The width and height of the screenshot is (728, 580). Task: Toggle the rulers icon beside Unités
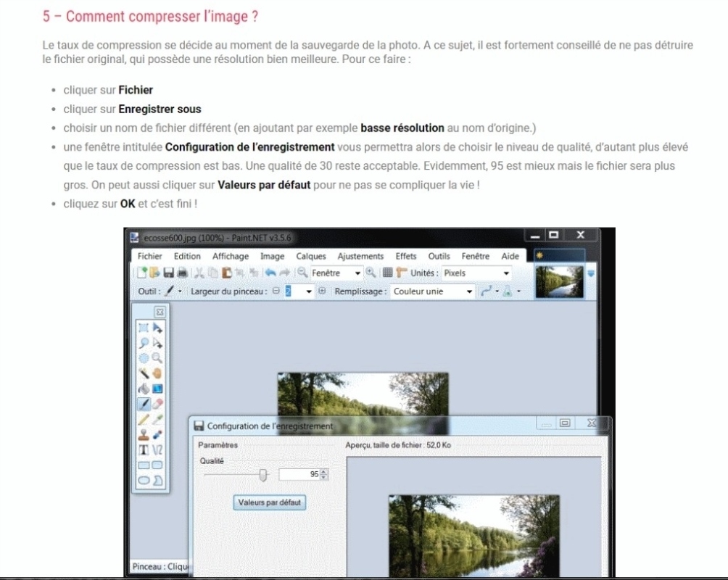pos(402,273)
